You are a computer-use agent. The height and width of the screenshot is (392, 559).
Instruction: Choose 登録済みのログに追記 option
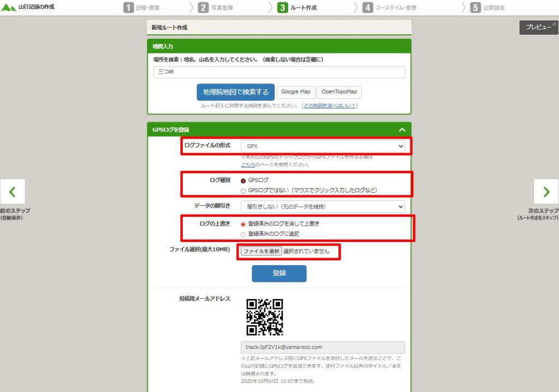click(243, 234)
